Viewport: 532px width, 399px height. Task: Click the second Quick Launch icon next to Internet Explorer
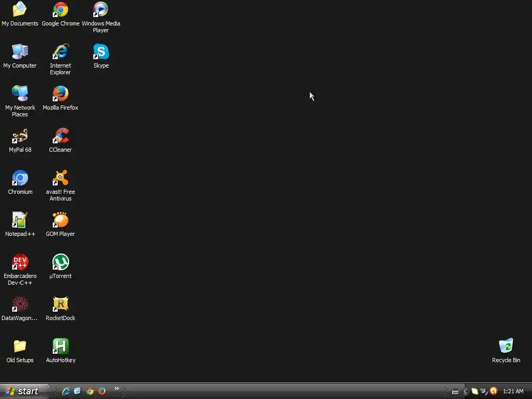point(78,391)
